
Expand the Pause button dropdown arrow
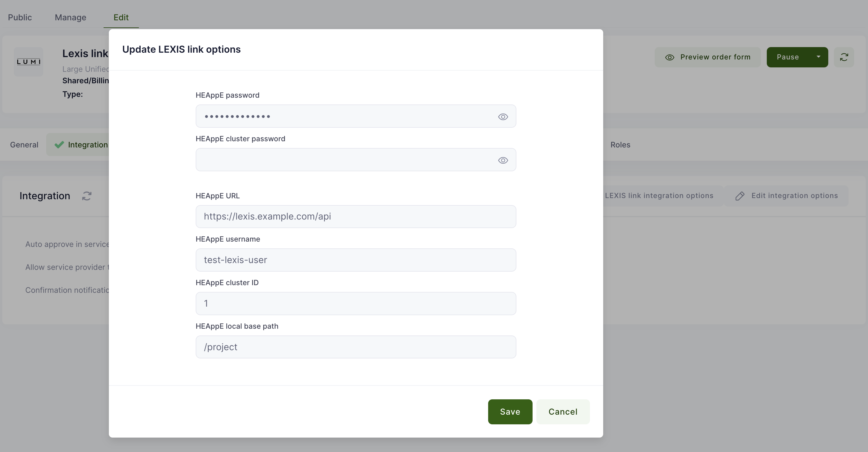(x=818, y=57)
